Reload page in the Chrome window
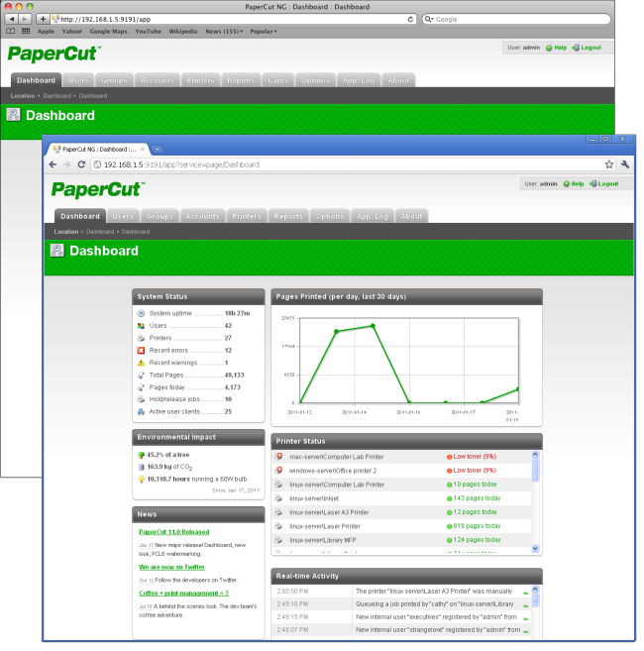The width and height of the screenshot is (644, 651). 83,164
